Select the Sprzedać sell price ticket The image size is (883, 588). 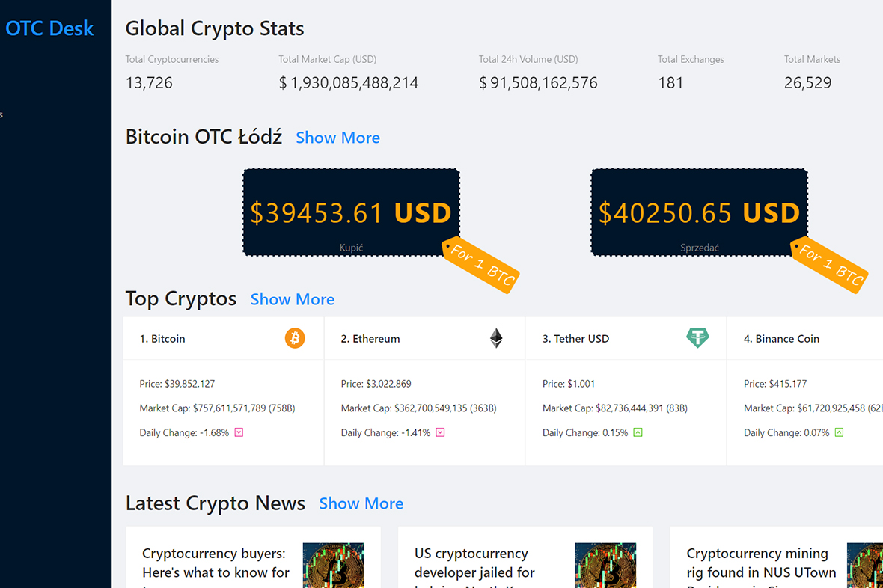pos(698,212)
